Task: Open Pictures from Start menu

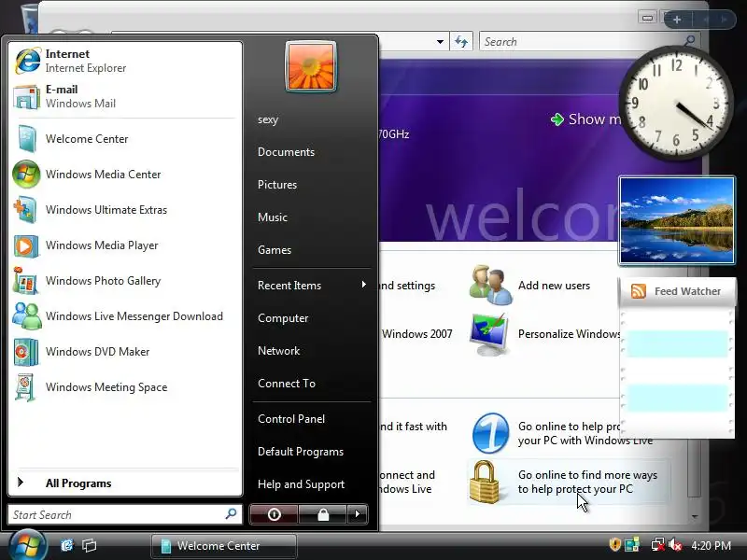Action: pos(277,185)
